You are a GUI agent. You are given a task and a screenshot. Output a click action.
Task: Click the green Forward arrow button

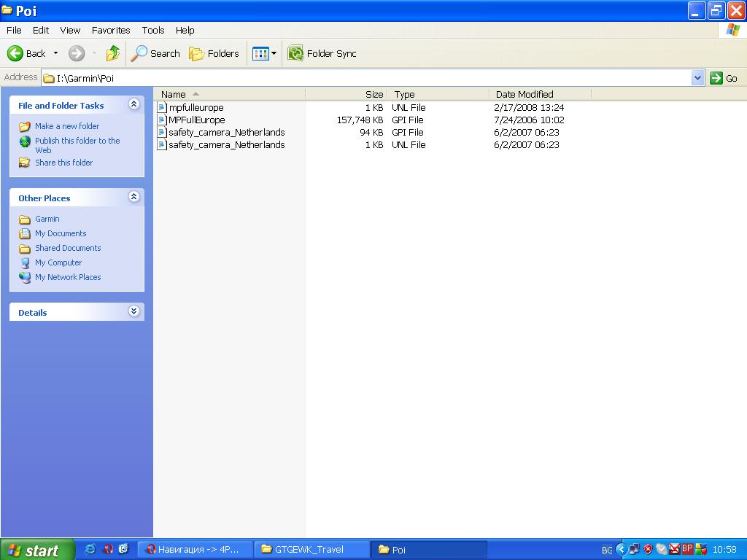point(76,53)
